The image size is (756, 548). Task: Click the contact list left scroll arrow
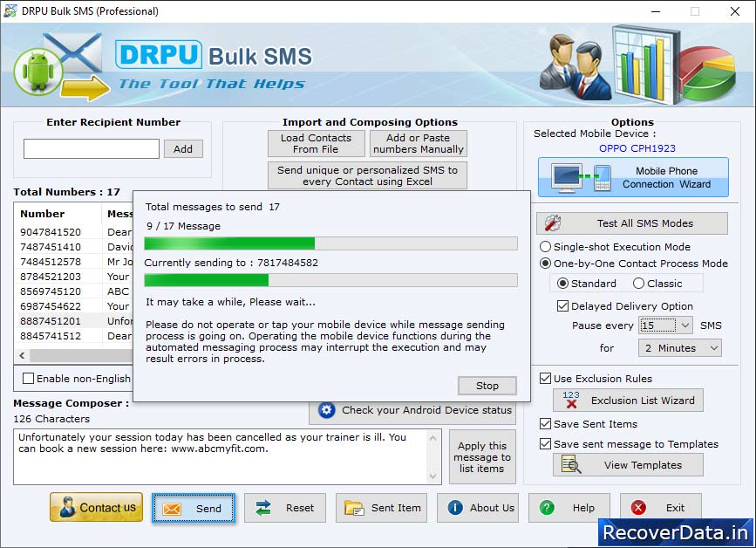(x=22, y=355)
